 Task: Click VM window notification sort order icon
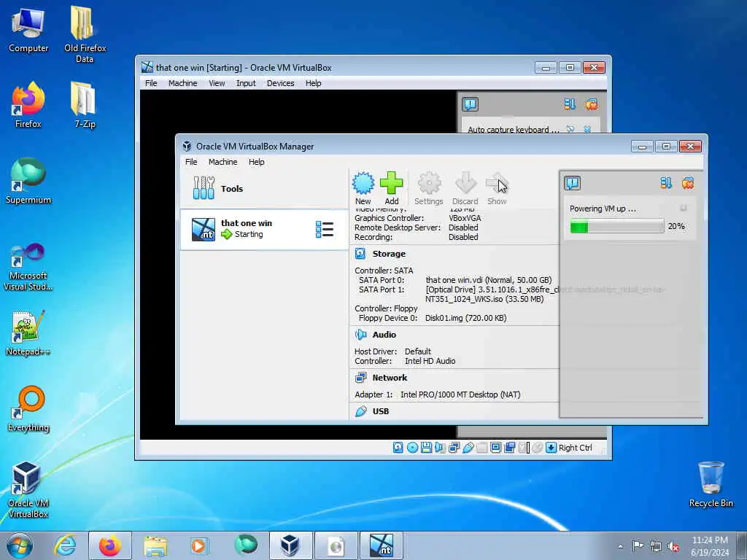569,104
